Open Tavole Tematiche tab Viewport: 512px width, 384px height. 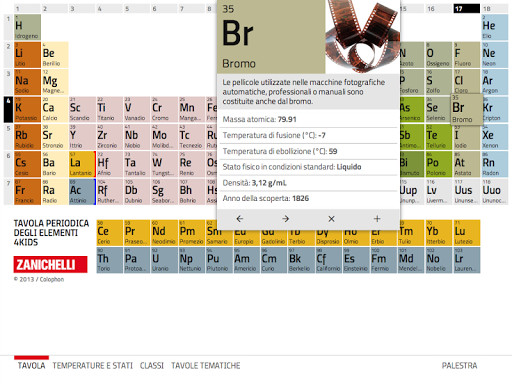tap(206, 366)
